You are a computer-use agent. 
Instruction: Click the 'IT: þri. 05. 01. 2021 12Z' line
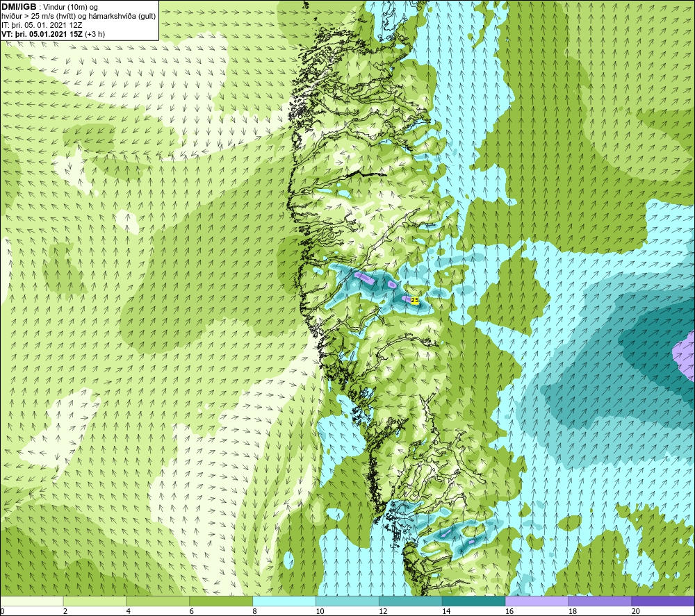[42, 25]
